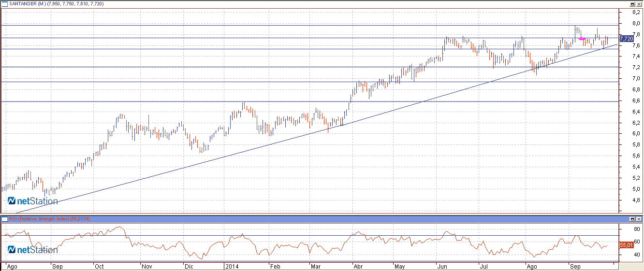
Task: Click the May label on time axis
Action: click(x=399, y=266)
